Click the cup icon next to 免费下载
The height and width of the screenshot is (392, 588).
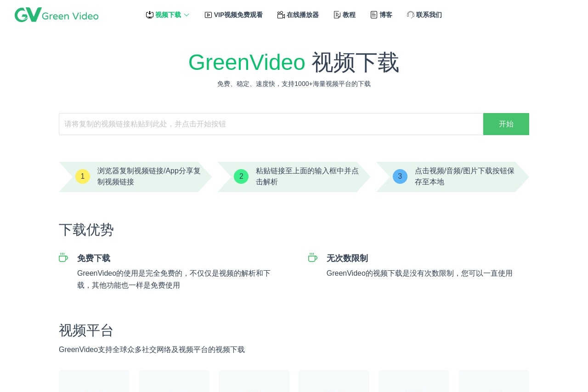tap(63, 258)
